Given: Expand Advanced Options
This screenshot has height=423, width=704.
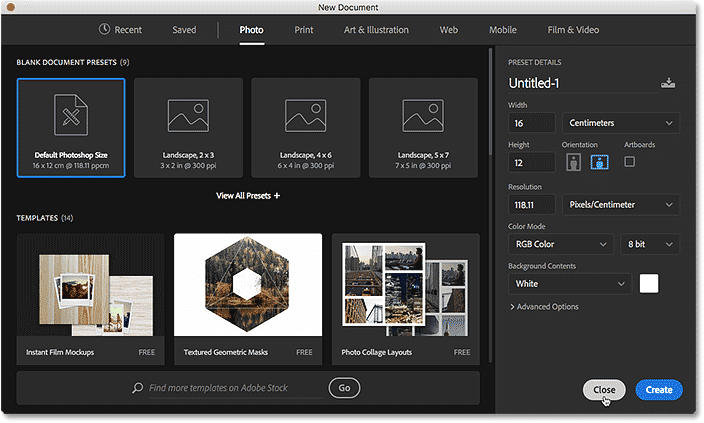Looking at the screenshot, I should click(x=544, y=307).
